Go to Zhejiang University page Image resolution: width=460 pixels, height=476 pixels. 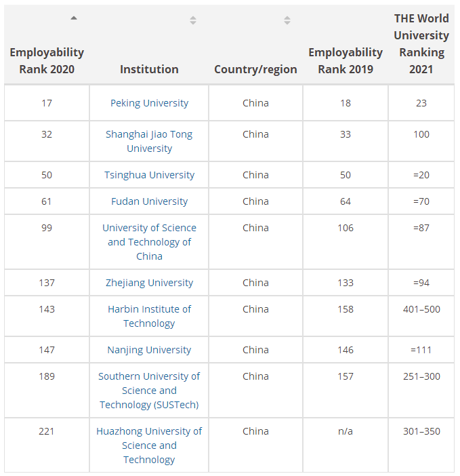(x=149, y=283)
